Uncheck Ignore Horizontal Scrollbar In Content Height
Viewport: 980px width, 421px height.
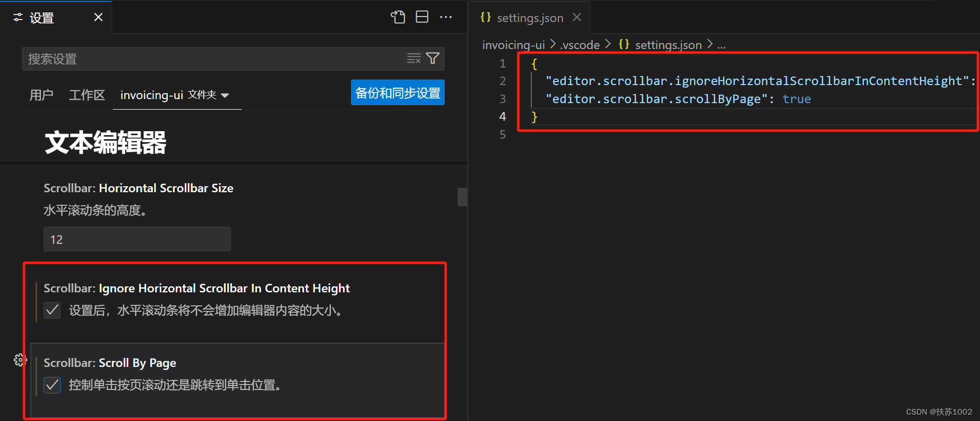coord(52,310)
